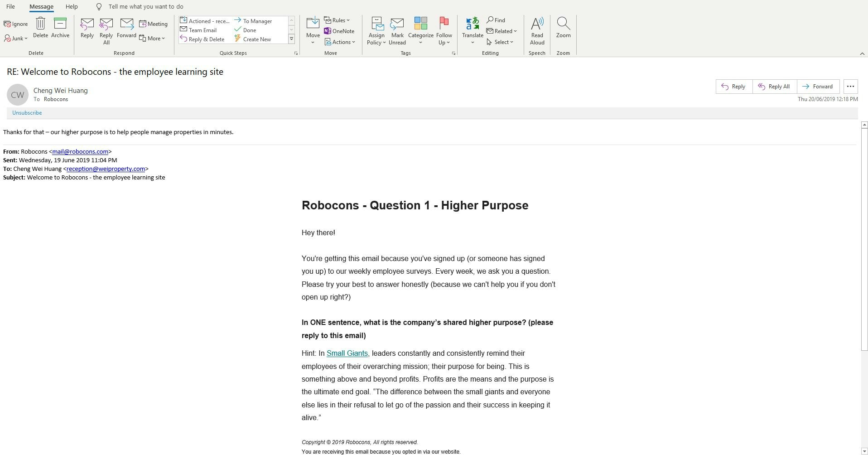Expand the Quick Steps gallery
This screenshot has height=455, width=868.
(292, 39)
